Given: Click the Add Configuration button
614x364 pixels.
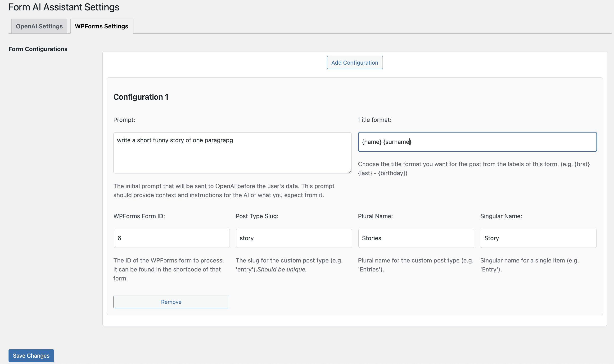Looking at the screenshot, I should point(355,62).
